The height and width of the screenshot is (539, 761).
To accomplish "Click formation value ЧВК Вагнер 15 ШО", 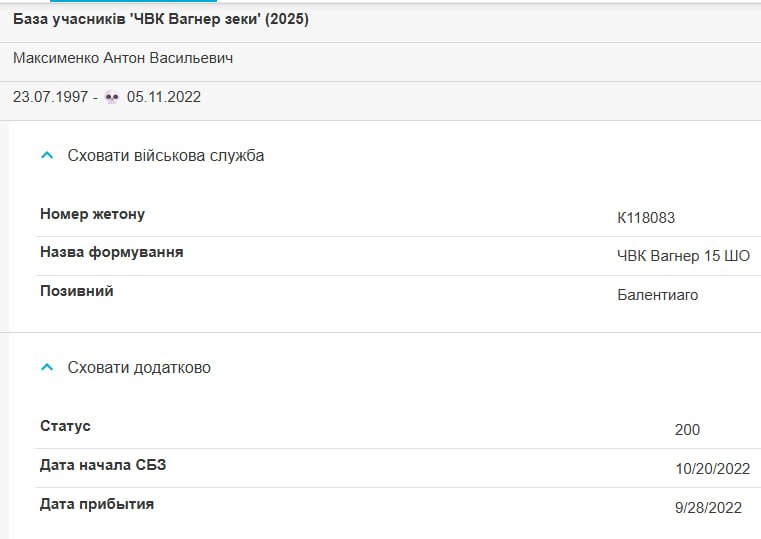I will click(x=683, y=256).
